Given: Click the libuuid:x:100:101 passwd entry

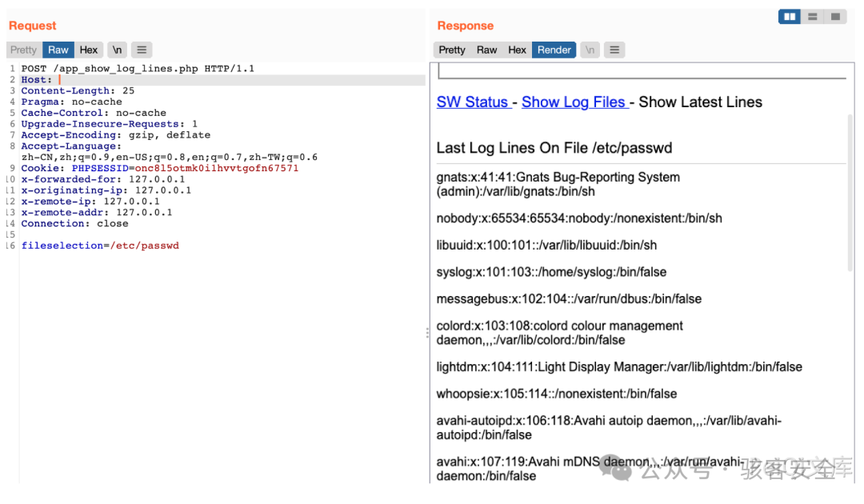Looking at the screenshot, I should pos(546,245).
